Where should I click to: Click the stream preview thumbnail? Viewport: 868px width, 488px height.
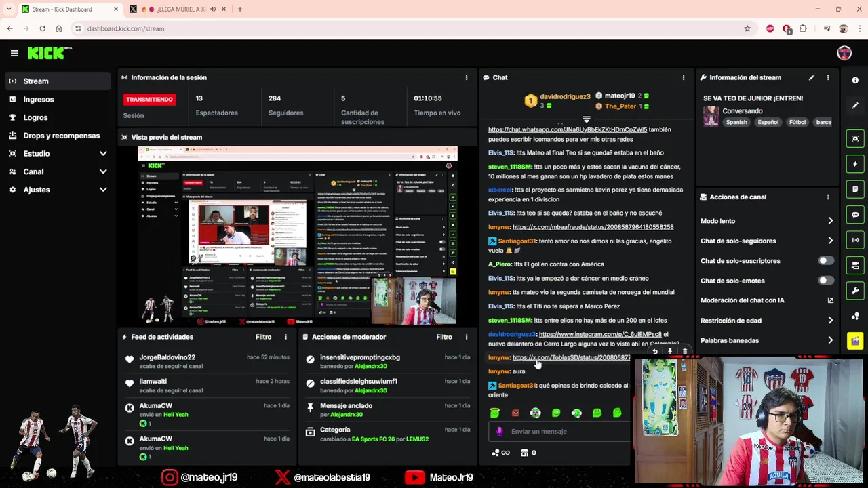coord(298,235)
